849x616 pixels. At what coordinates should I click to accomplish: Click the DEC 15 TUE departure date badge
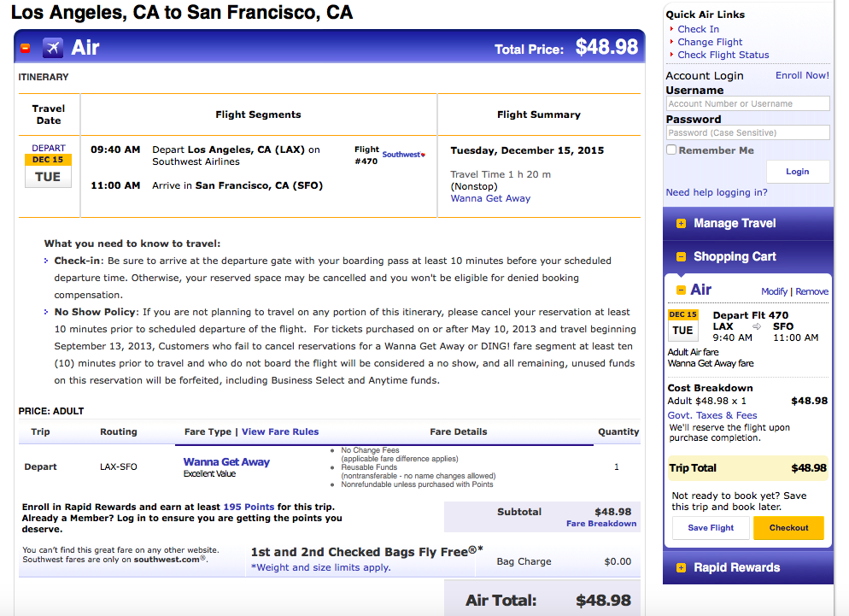(48, 167)
